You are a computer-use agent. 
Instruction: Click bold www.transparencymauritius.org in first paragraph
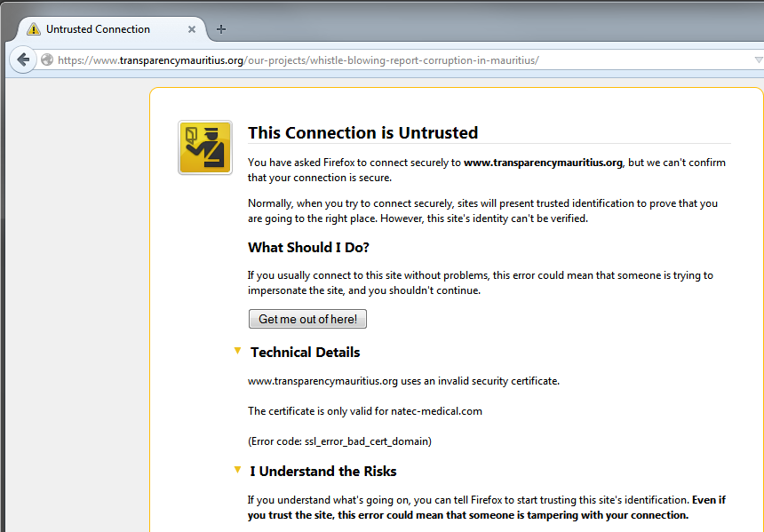click(543, 163)
